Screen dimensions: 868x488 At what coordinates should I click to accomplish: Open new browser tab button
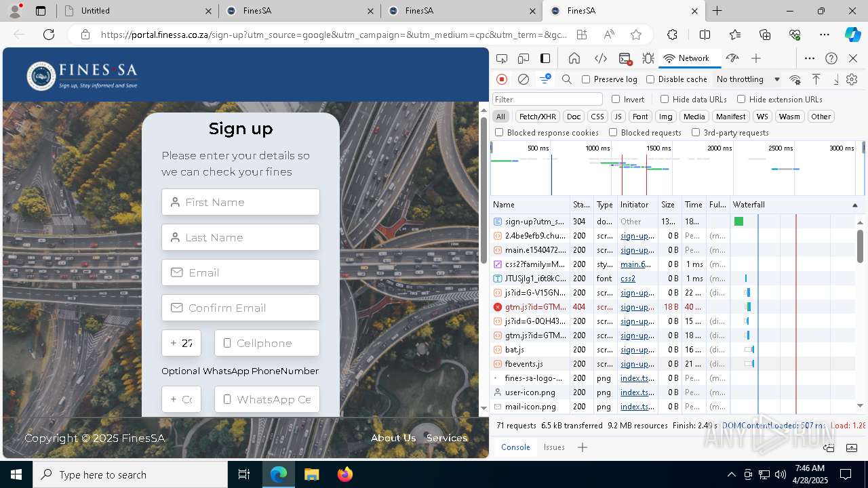717,11
